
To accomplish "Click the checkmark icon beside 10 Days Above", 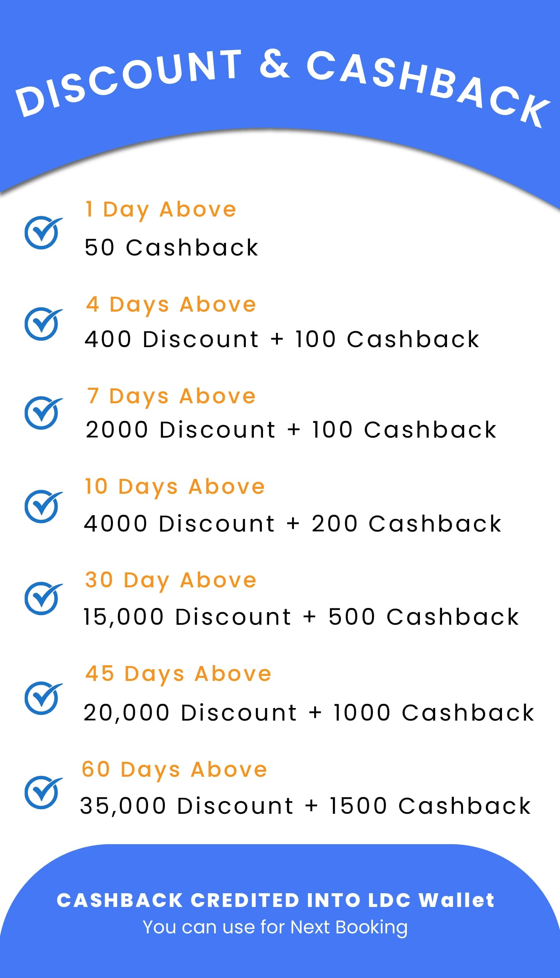I will (x=43, y=506).
